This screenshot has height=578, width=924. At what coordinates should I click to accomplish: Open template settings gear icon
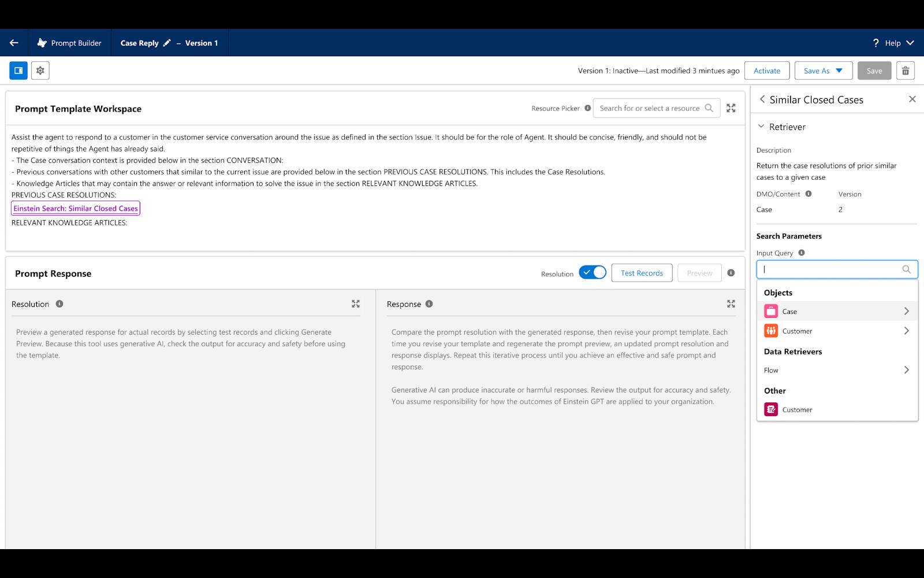(x=40, y=71)
